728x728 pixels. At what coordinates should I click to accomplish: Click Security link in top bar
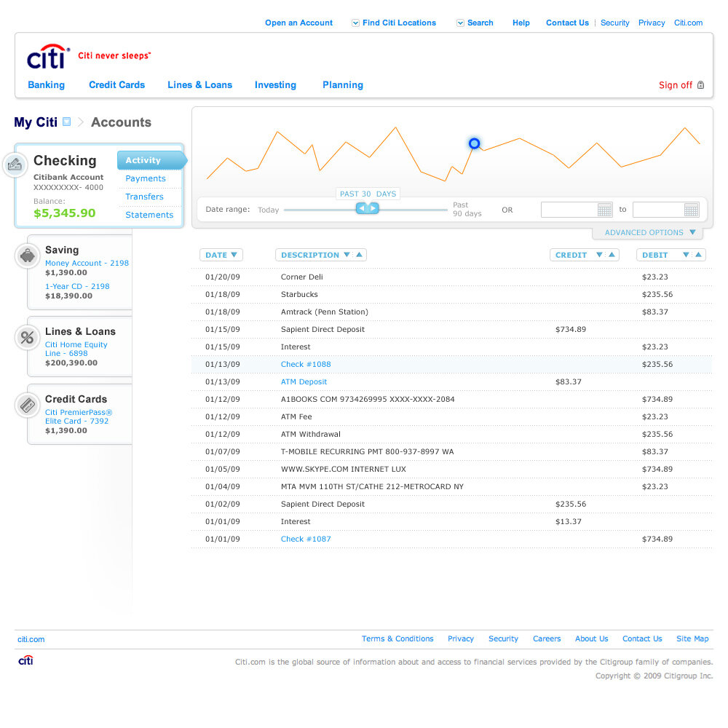[614, 23]
